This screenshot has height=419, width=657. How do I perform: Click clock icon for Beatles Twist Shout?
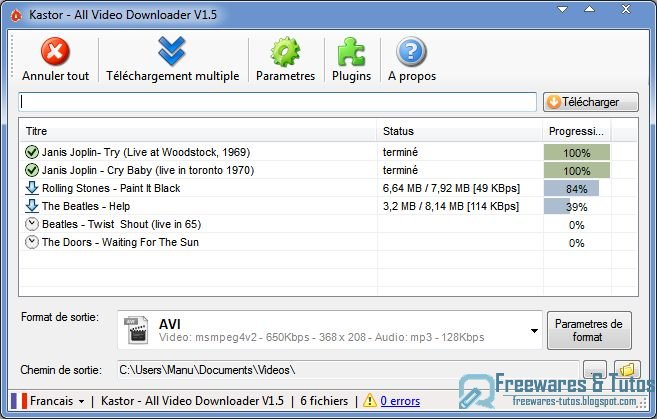click(31, 224)
